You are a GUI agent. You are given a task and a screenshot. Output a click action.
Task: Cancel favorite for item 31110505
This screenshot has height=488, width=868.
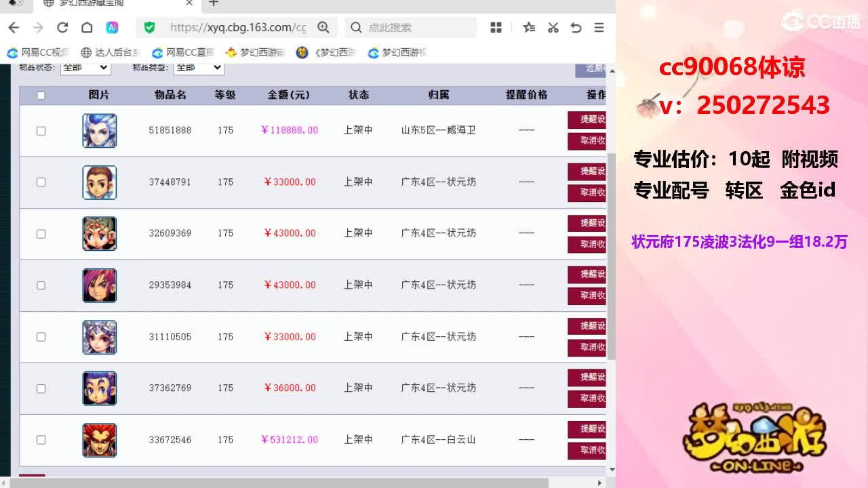coord(587,347)
